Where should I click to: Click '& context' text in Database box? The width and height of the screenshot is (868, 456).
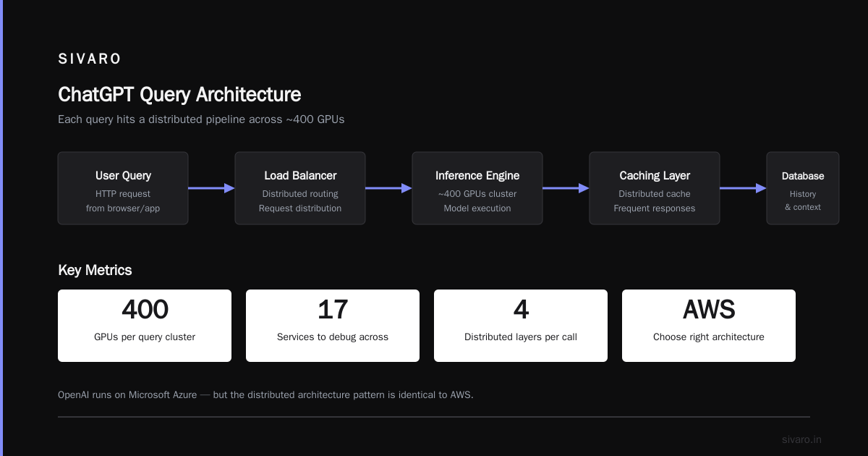tap(803, 207)
